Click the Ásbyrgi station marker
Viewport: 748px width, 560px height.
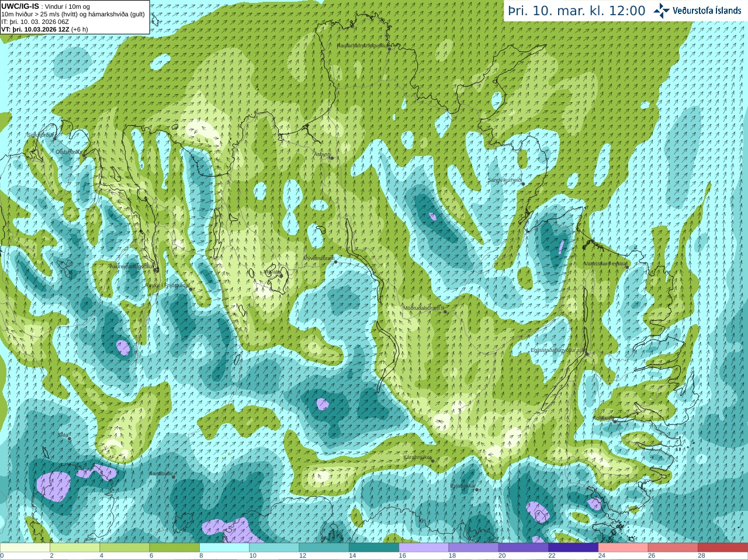click(x=331, y=158)
